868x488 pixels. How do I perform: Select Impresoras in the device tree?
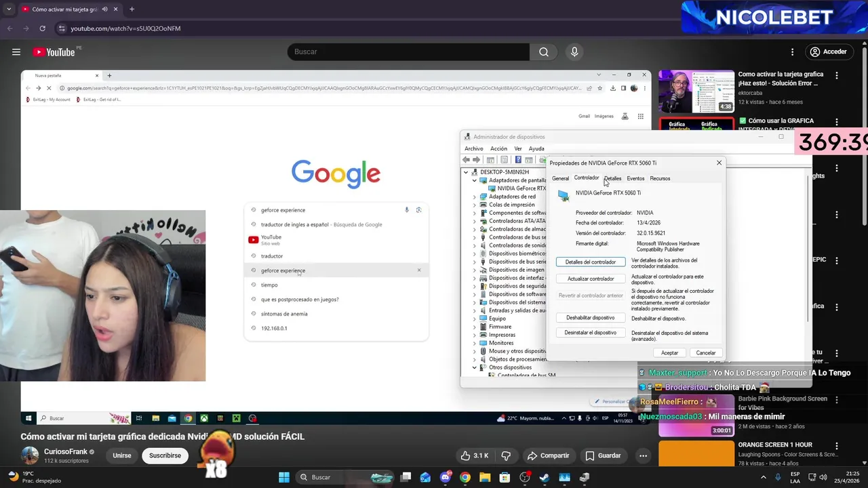[x=502, y=335]
